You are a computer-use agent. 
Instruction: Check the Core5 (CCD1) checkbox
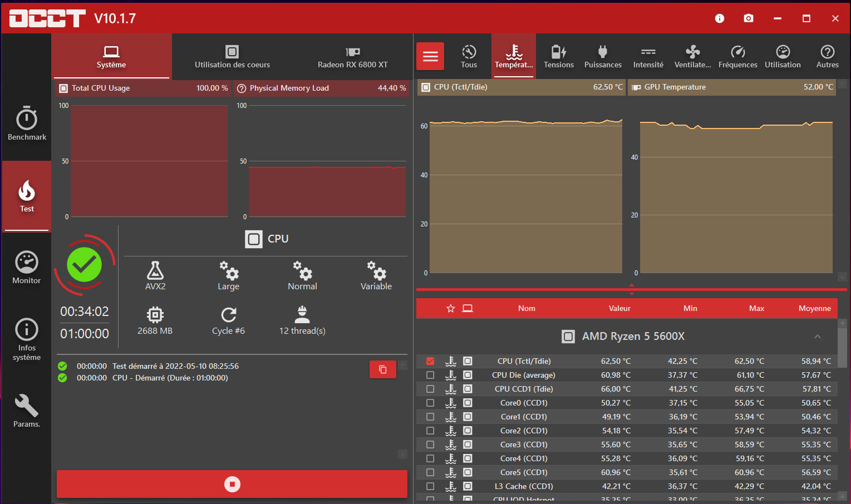[430, 472]
